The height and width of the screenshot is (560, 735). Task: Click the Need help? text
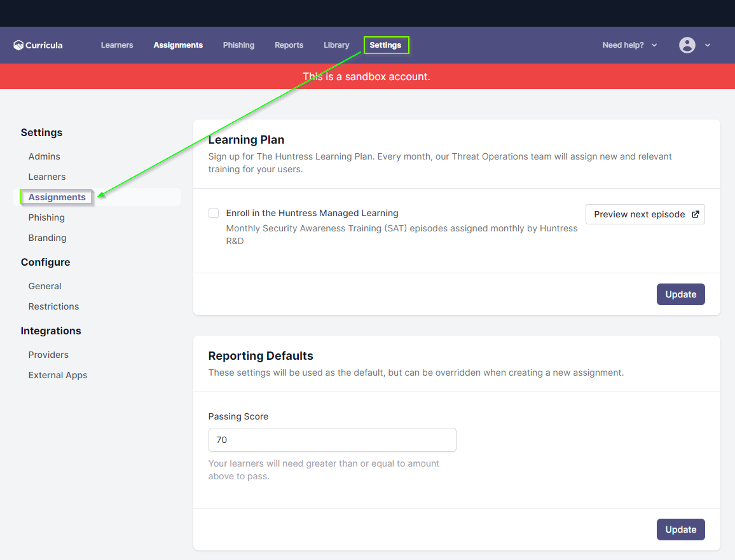(623, 45)
